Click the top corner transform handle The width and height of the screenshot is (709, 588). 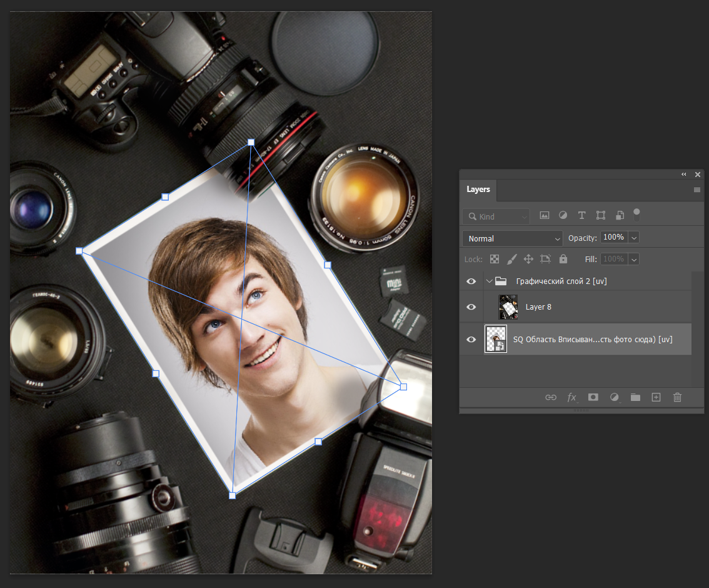pyautogui.click(x=251, y=143)
